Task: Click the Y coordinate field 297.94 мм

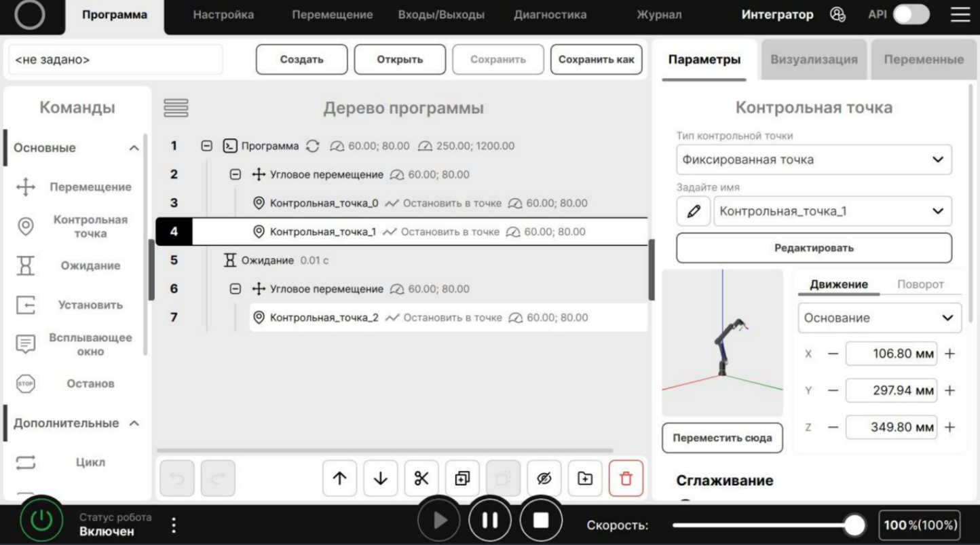Action: coord(891,391)
